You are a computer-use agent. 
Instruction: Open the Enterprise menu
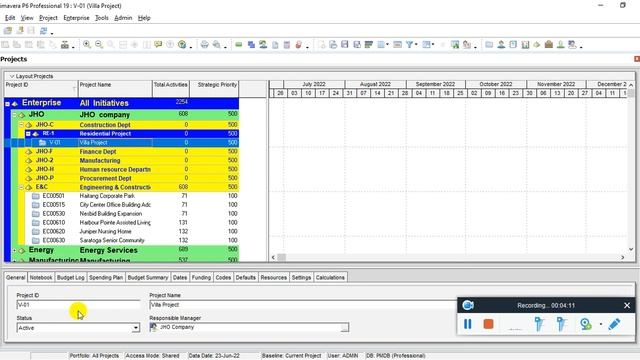pyautogui.click(x=76, y=18)
